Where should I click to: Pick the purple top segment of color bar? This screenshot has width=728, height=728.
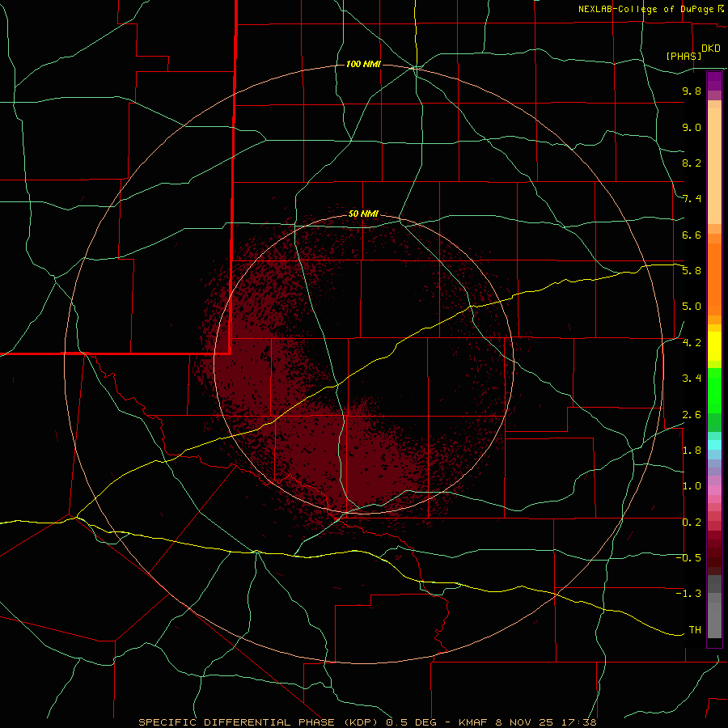coord(714,81)
